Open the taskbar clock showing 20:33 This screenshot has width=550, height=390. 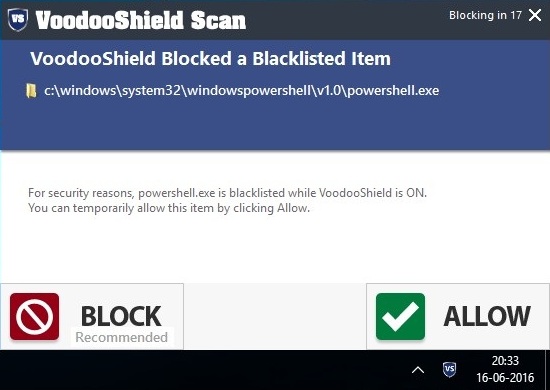505,361
